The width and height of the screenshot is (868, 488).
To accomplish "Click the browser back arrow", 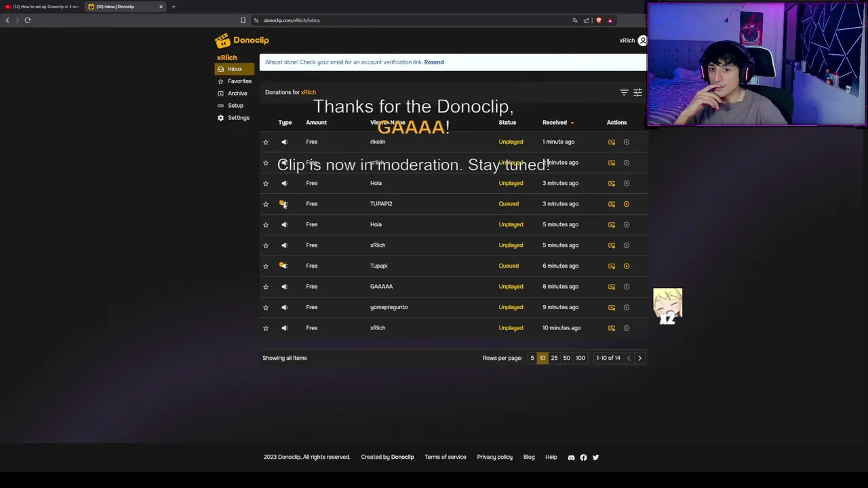I will tap(7, 20).
